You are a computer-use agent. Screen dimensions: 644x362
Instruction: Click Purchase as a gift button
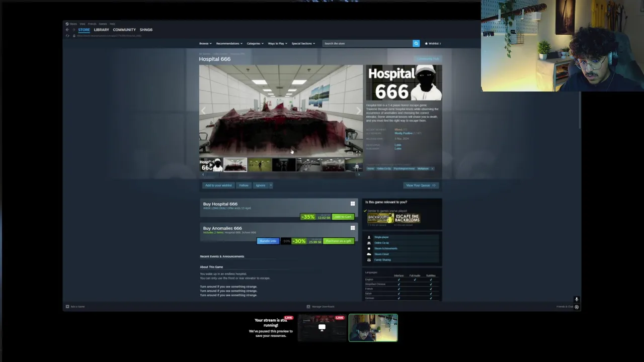(x=339, y=241)
